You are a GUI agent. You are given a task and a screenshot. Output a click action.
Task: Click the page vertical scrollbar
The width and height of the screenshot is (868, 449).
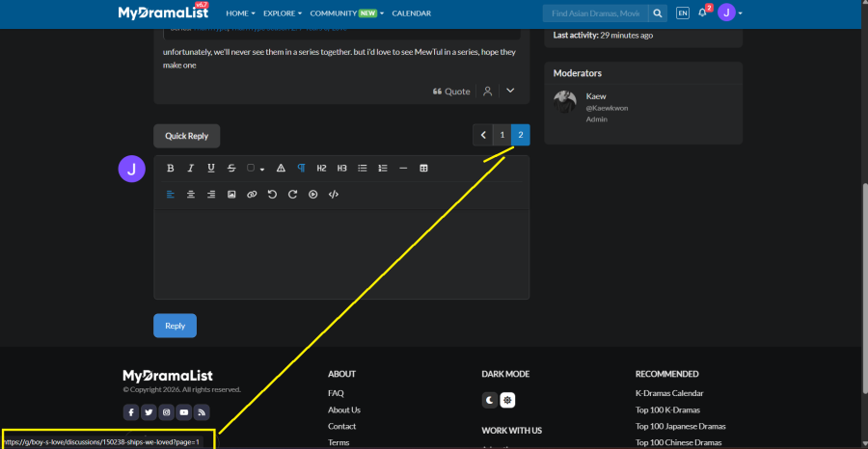pos(864,287)
